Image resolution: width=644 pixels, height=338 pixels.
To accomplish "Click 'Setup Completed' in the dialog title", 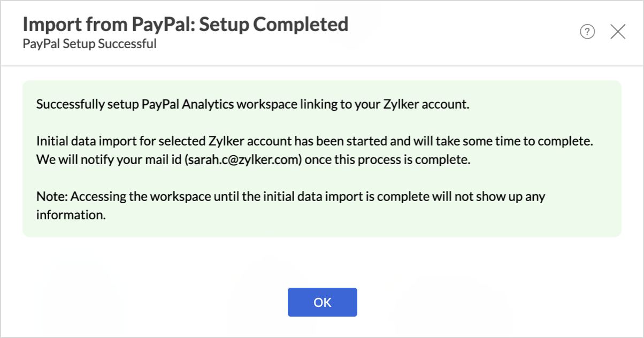I will point(274,24).
